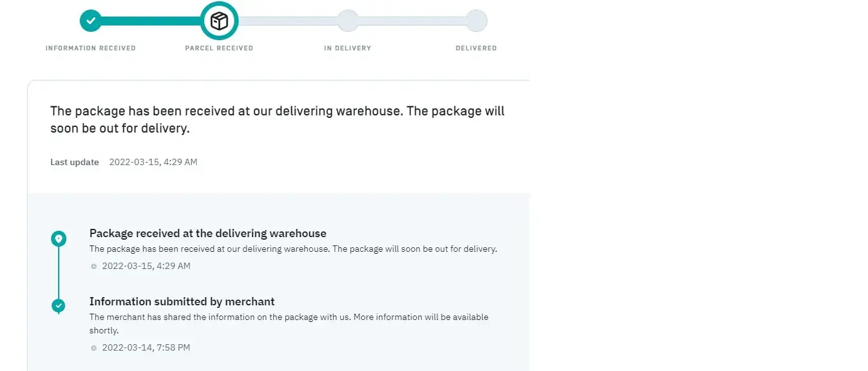Click the main package status headline
Image resolution: width=868 pixels, height=371 pixels.
pos(277,119)
